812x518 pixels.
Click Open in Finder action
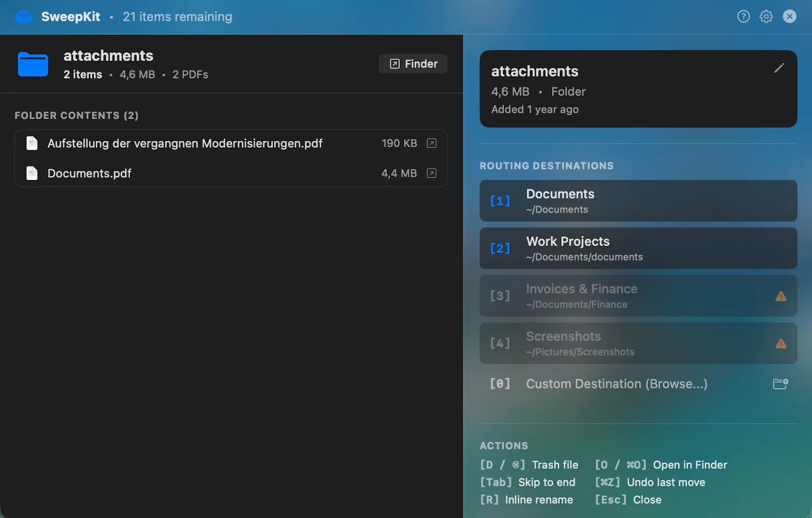(x=661, y=465)
